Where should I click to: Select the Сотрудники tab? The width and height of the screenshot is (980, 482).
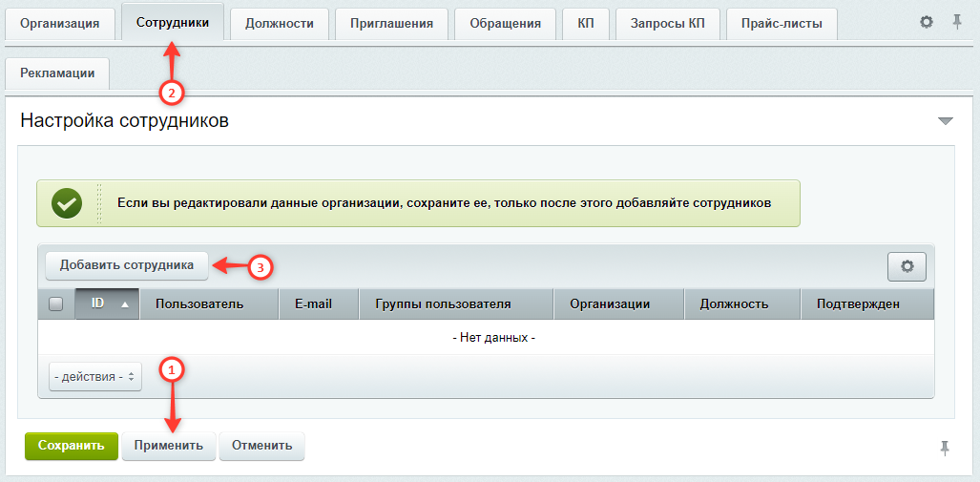[173, 22]
